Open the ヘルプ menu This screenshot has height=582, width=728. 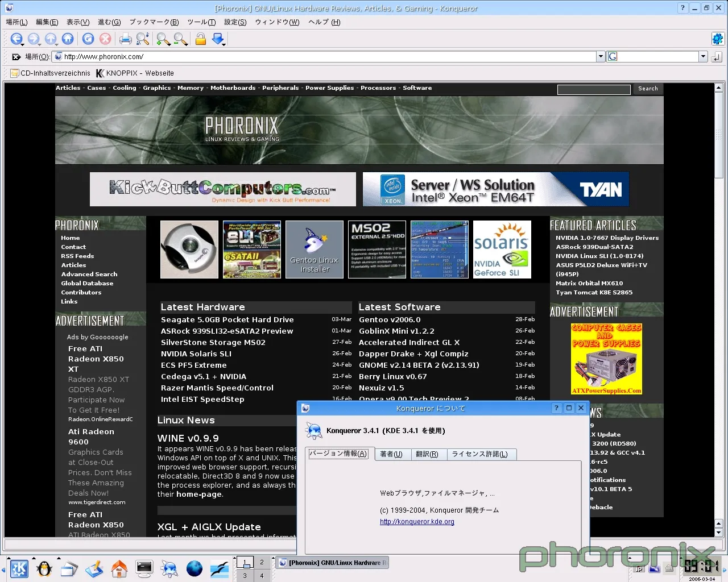[x=324, y=22]
